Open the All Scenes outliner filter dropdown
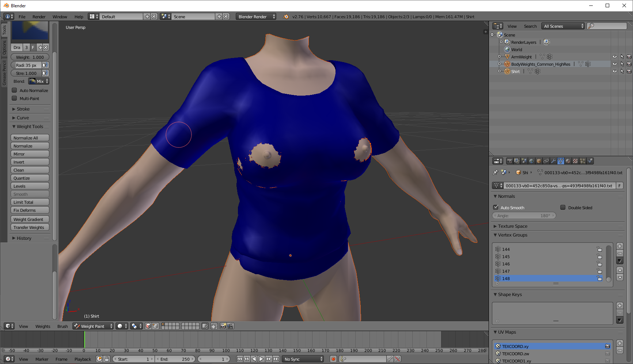The width and height of the screenshot is (633, 364). click(563, 26)
